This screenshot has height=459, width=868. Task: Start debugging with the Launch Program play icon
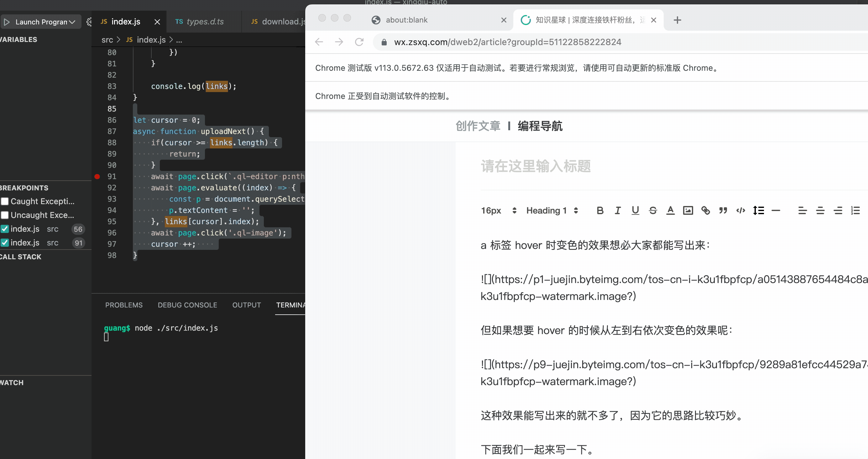tap(6, 22)
